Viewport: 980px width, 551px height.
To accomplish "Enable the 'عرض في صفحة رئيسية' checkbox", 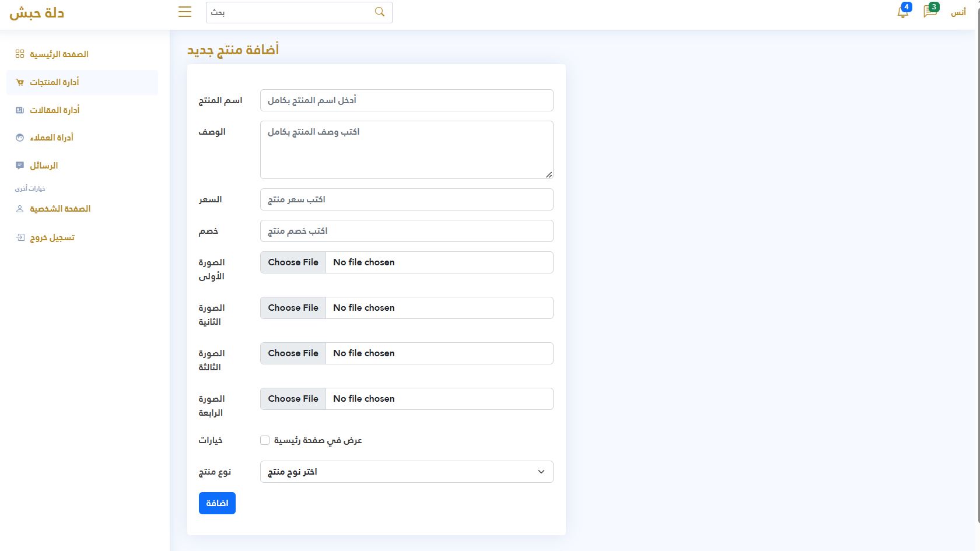I will pyautogui.click(x=265, y=440).
